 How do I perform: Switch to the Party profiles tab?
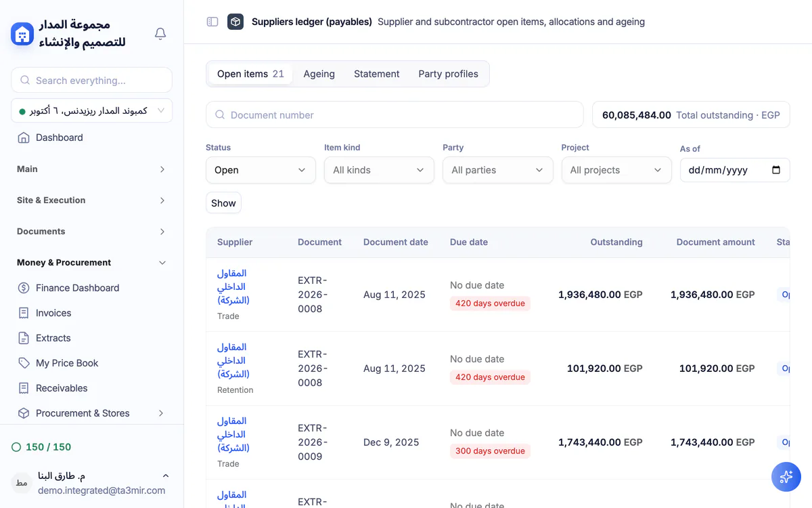[448, 74]
